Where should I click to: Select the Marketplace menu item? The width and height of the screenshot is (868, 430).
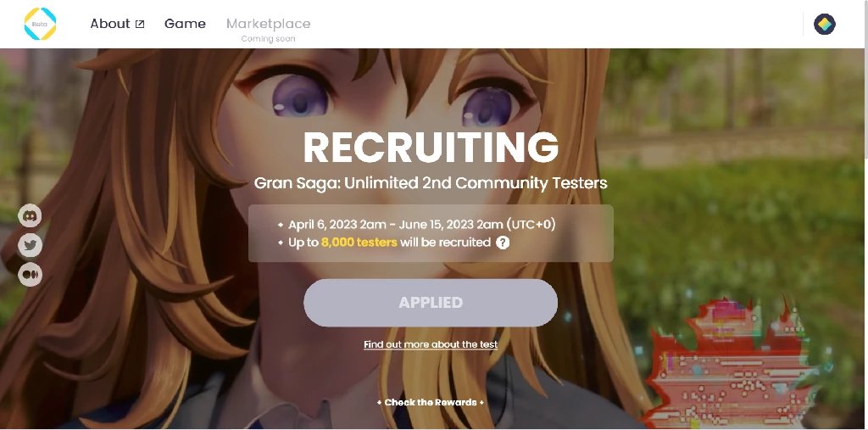click(x=269, y=24)
